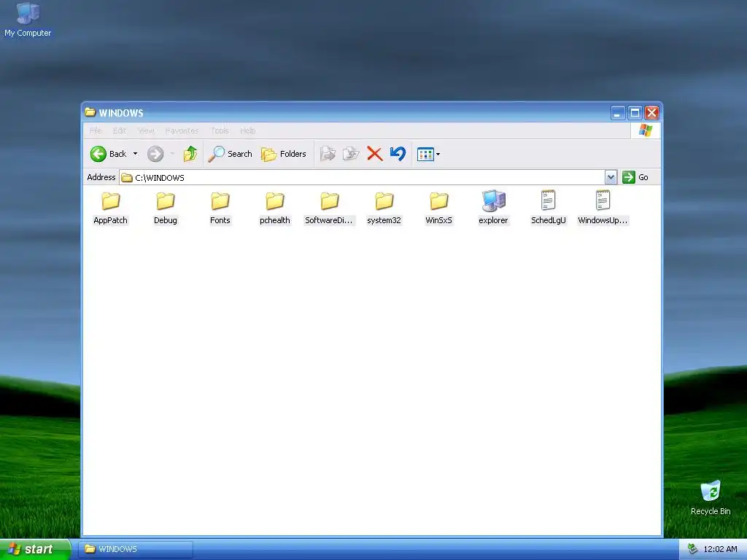Click the red Delete icon

[375, 154]
